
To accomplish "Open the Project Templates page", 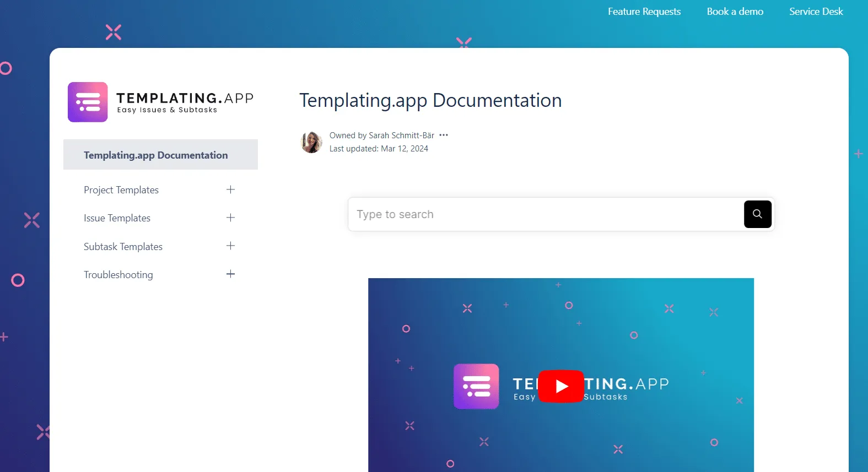I will [x=121, y=190].
